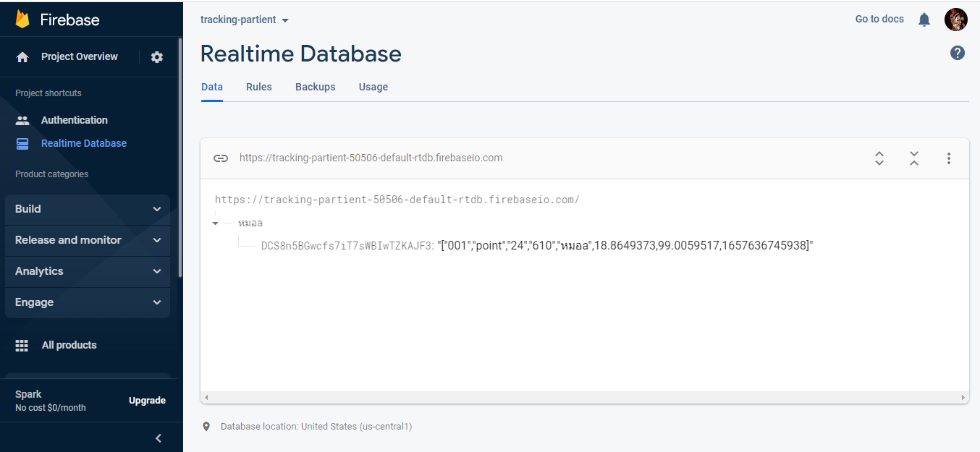Click Go to docs link

pos(879,19)
